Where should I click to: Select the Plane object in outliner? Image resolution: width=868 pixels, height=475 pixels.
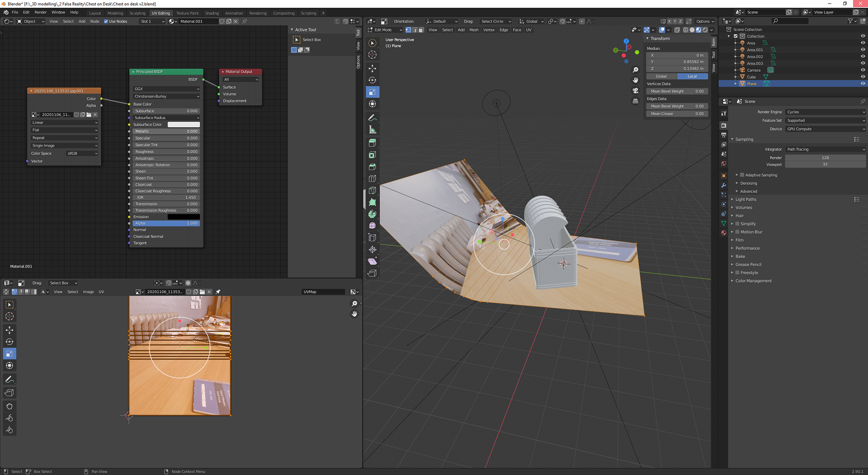tap(751, 84)
